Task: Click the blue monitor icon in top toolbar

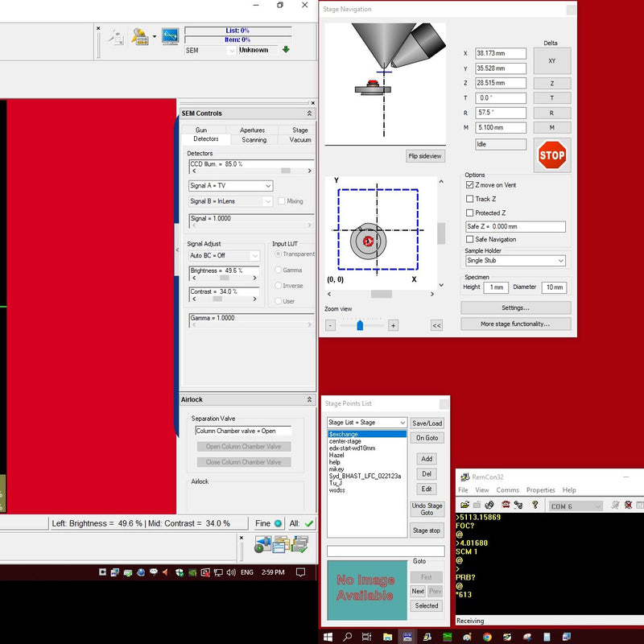Action: (170, 36)
